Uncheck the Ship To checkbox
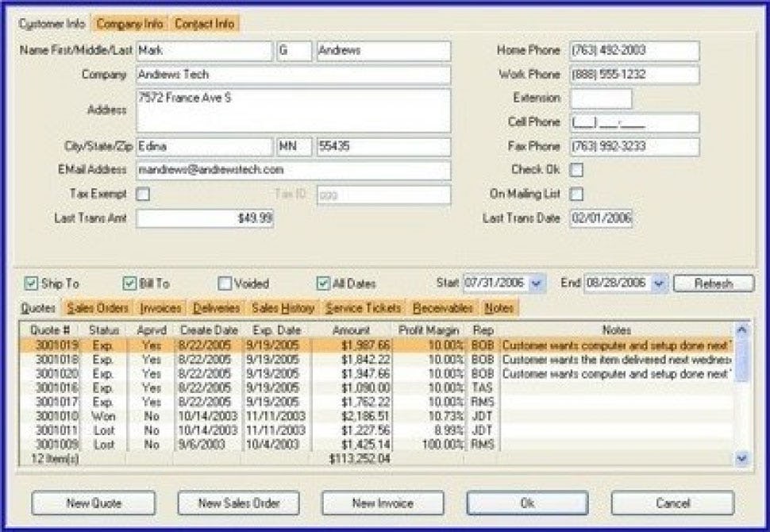770x532 pixels. pos(31,283)
